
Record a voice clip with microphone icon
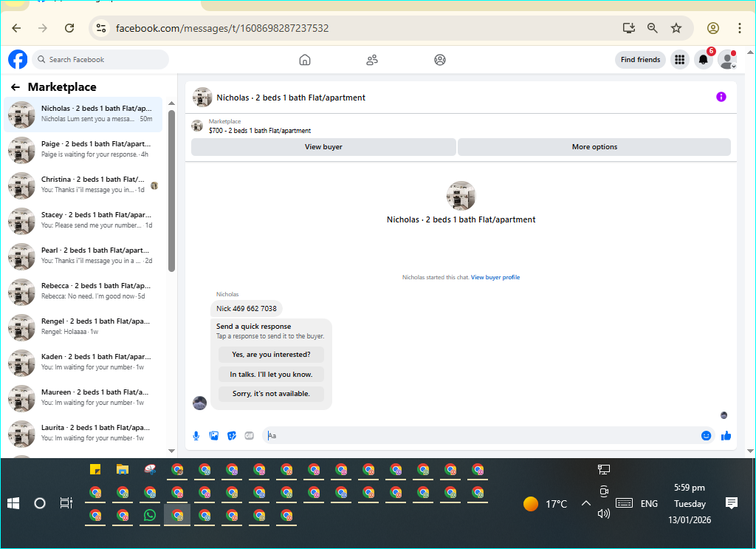pyautogui.click(x=196, y=436)
